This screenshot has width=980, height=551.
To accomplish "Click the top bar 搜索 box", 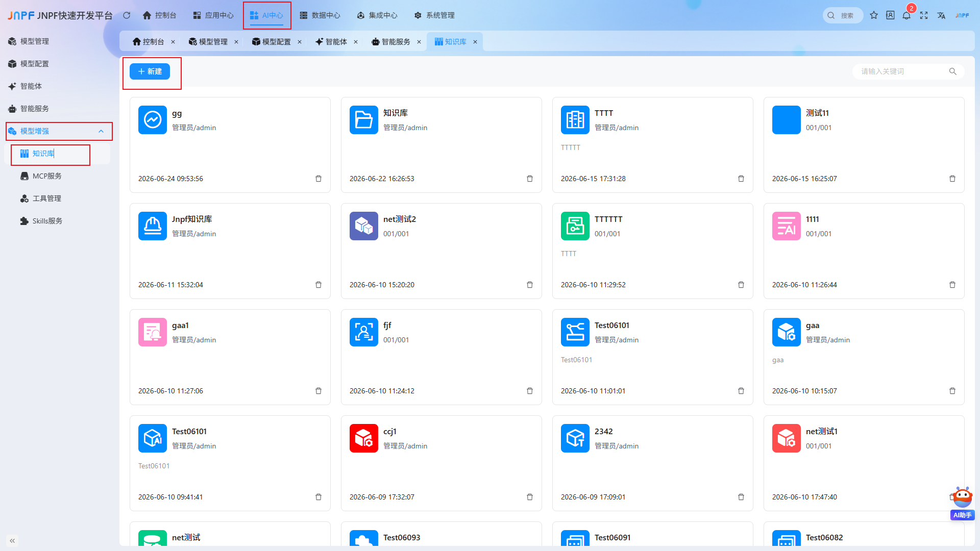I will [843, 15].
